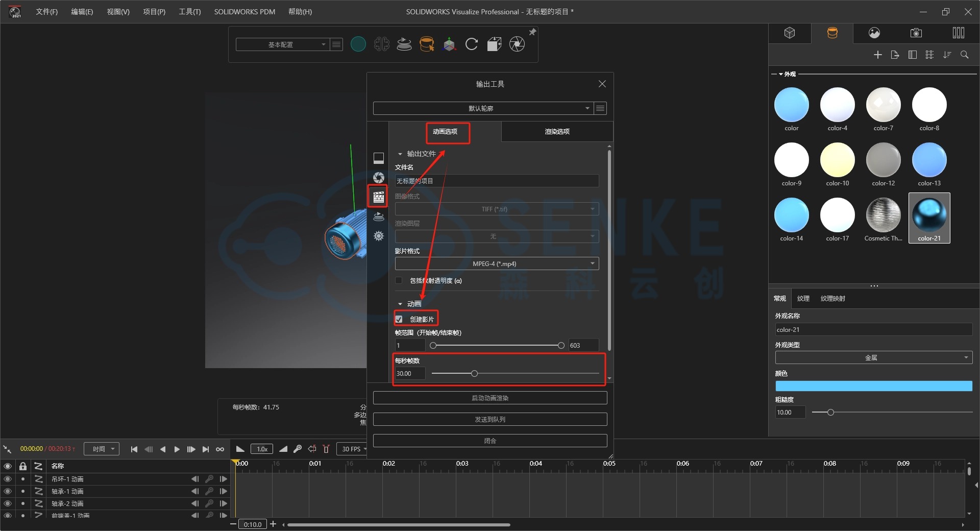This screenshot has width=980, height=531.
Task: Select the render image mode icon
Action: (379, 158)
